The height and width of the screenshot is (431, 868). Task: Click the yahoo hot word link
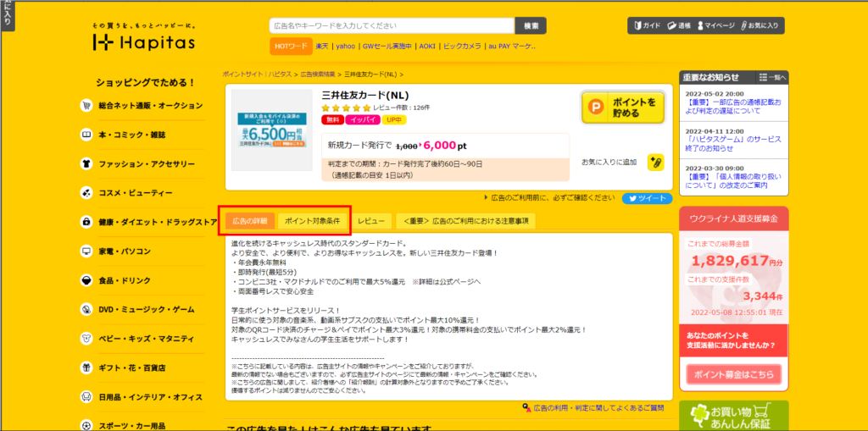(346, 47)
